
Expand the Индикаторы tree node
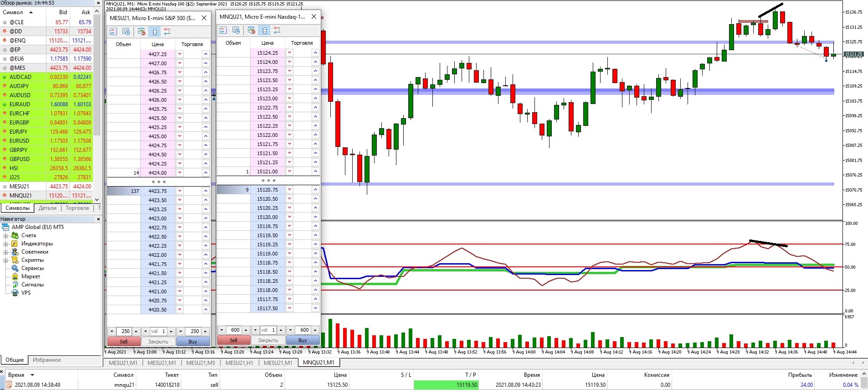point(6,244)
